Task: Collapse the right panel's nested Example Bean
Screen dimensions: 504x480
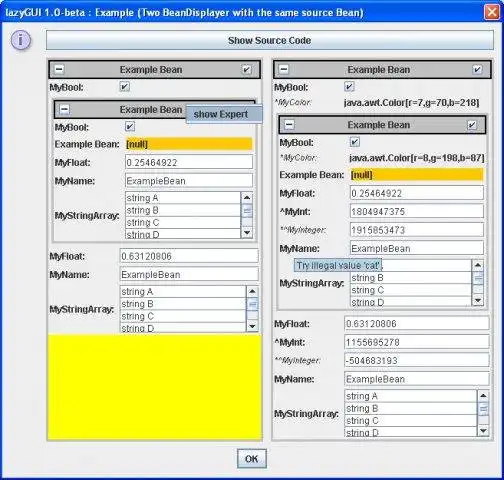Action: (289, 125)
